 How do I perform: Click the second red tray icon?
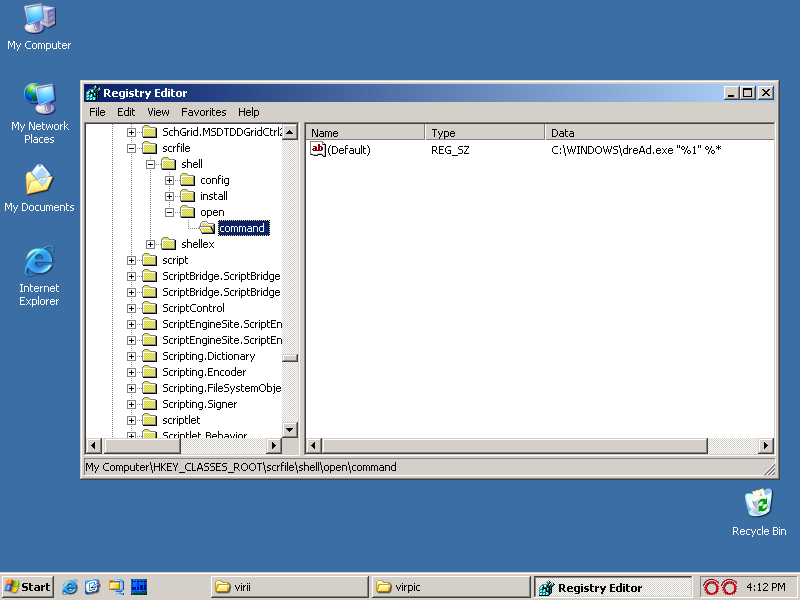(729, 587)
